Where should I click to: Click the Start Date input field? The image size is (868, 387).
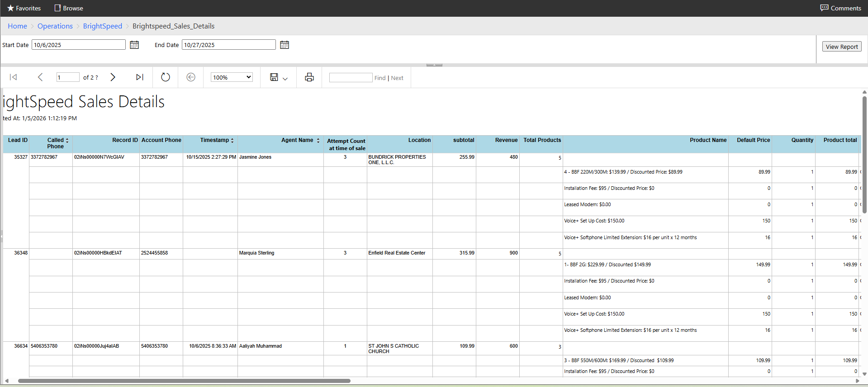(x=79, y=45)
